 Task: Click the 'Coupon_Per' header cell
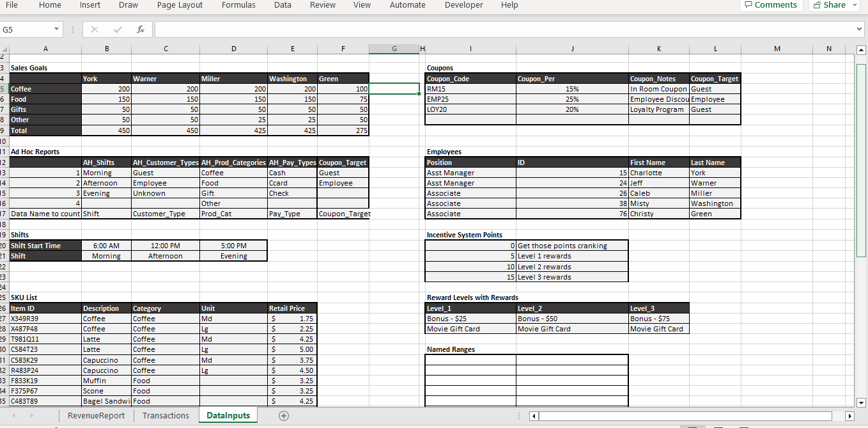[572, 79]
